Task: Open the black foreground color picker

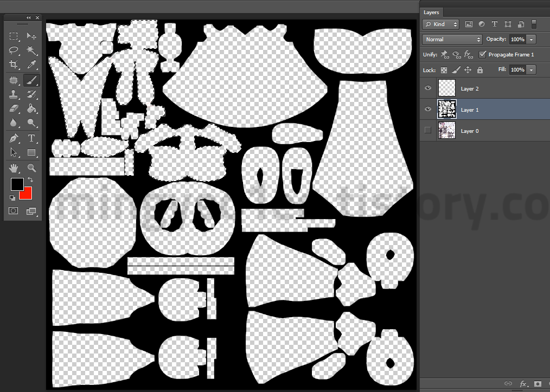Action: click(x=17, y=184)
